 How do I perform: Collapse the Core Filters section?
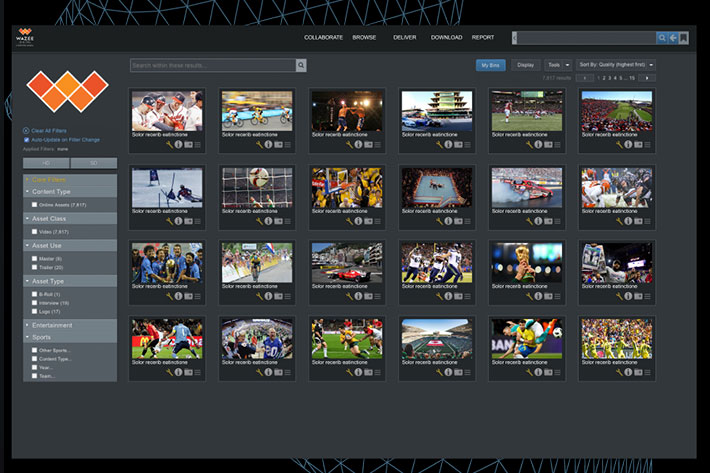70,180
